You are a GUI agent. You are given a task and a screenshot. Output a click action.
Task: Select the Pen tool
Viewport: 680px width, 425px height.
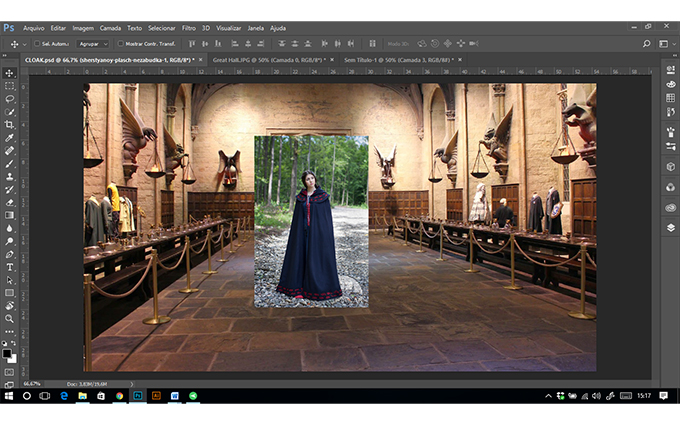pyautogui.click(x=9, y=254)
